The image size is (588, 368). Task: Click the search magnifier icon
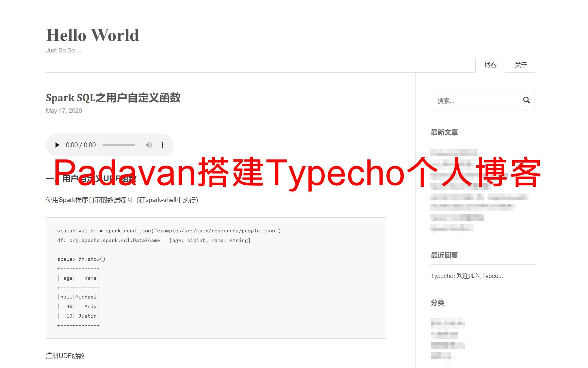pos(526,100)
